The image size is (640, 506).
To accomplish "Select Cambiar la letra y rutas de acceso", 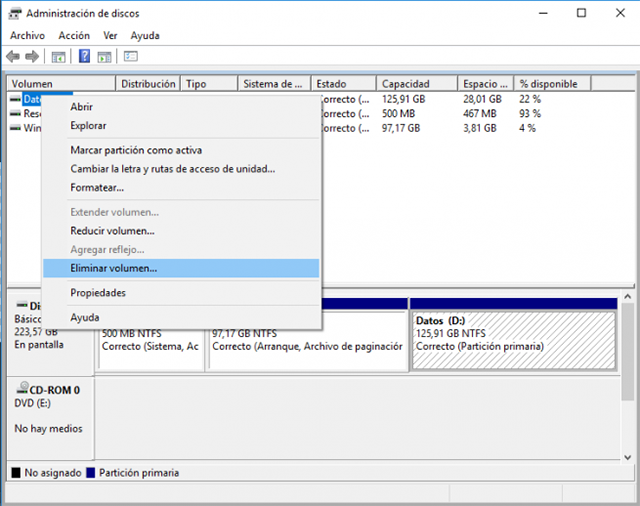I will coord(180,169).
